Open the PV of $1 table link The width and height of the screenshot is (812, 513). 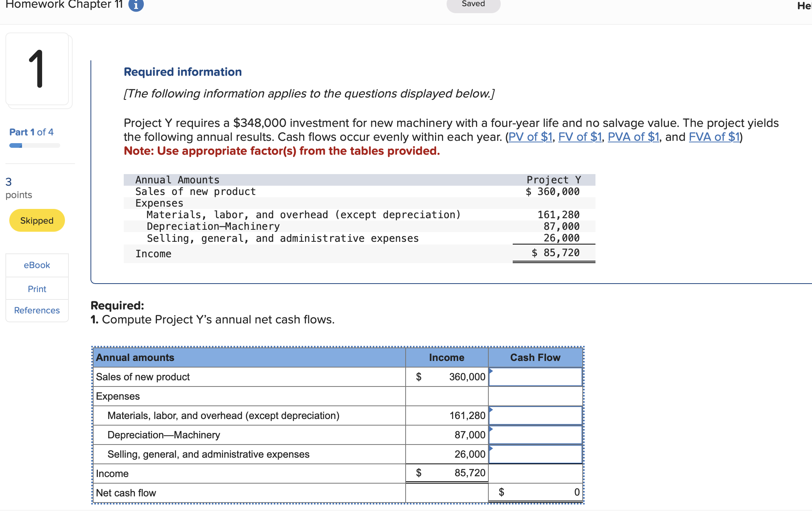[530, 137]
